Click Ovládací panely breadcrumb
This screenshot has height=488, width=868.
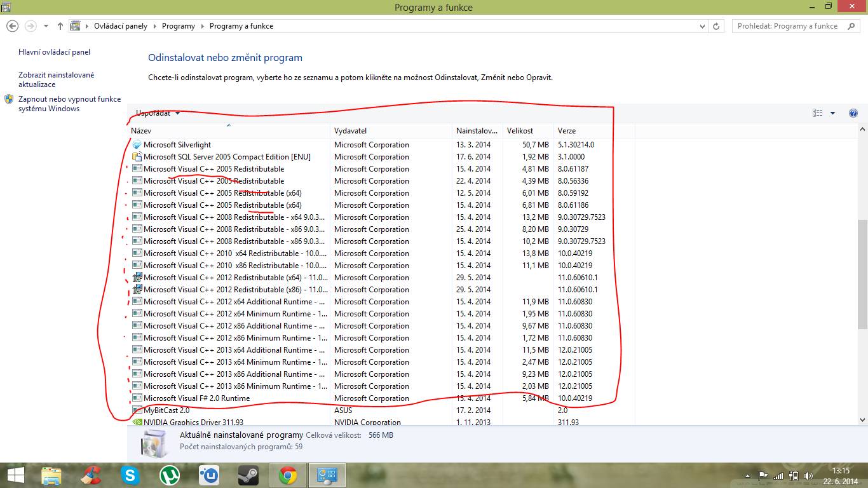pyautogui.click(x=121, y=26)
